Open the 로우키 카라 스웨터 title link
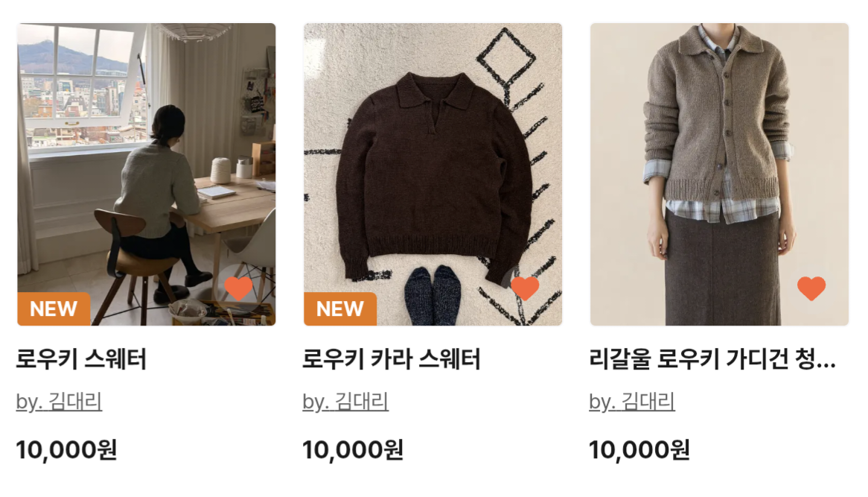This screenshot has width=868, height=497. (392, 359)
